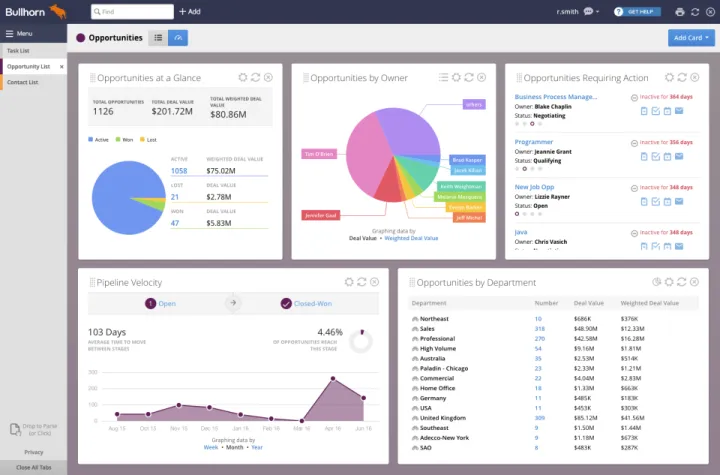Image resolution: width=720 pixels, height=475 pixels.
Task: Click email icon for Business Process Manage opportunity
Action: pyautogui.click(x=679, y=112)
